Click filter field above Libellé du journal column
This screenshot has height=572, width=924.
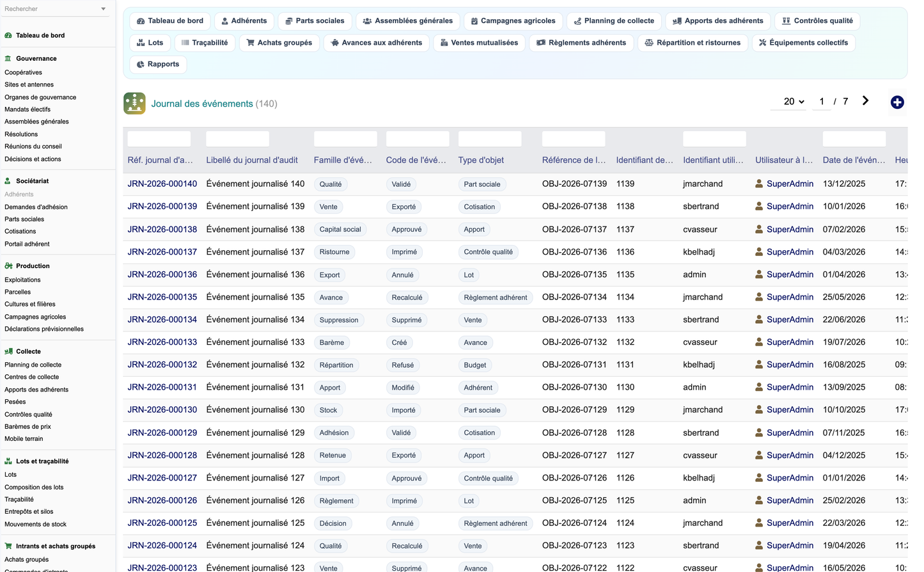click(238, 139)
